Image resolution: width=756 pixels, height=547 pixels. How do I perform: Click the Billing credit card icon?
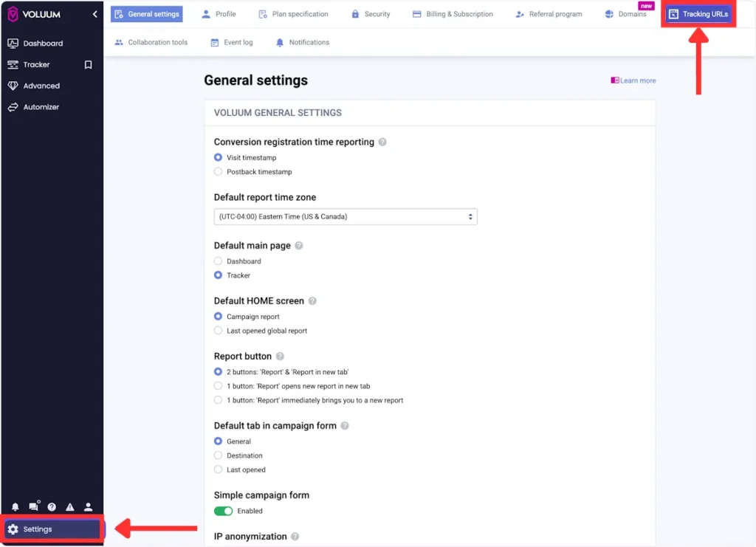(x=417, y=14)
